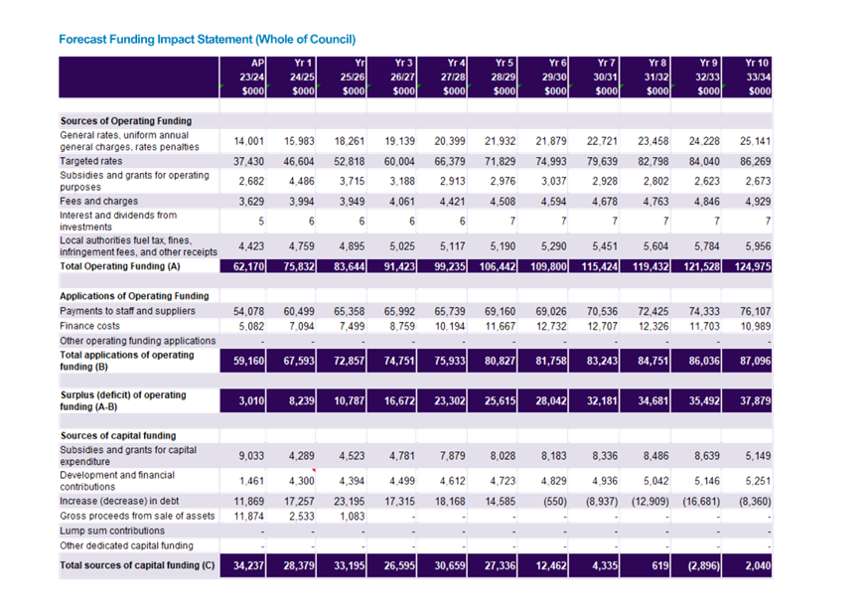This screenshot has width=868, height=614.
Task: Select debt change value (550)
Action: pyautogui.click(x=555, y=502)
